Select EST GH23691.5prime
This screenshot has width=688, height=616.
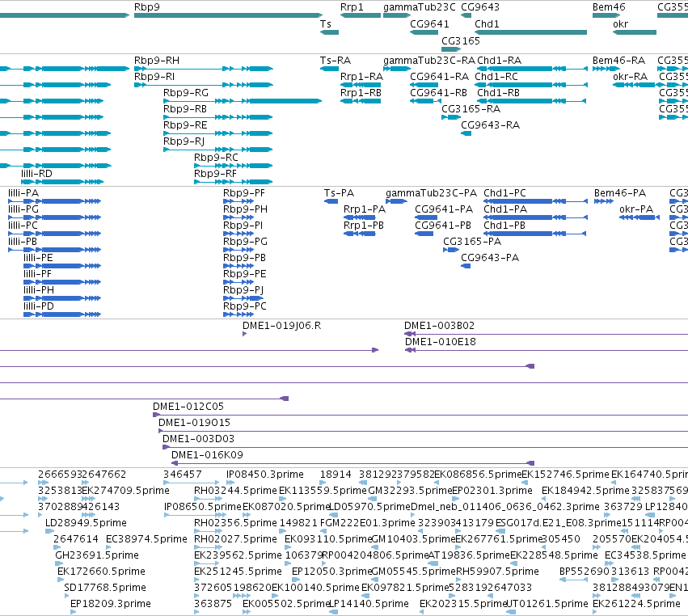tap(97, 555)
